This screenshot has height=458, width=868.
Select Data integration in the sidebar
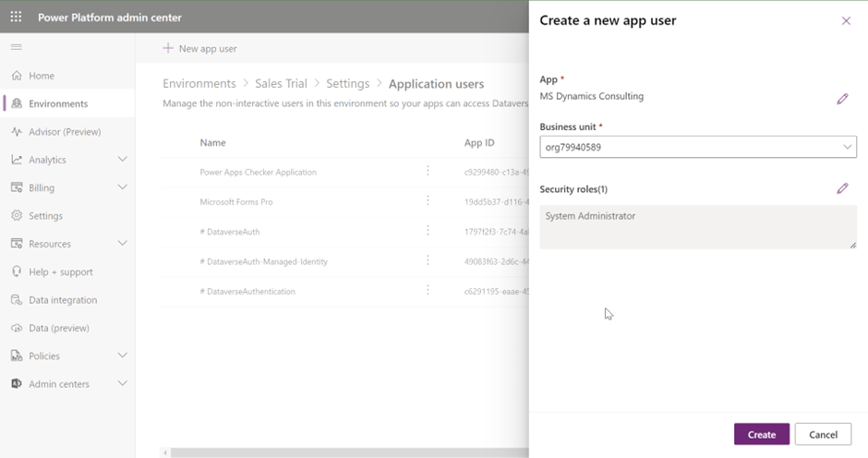pyautogui.click(x=62, y=300)
